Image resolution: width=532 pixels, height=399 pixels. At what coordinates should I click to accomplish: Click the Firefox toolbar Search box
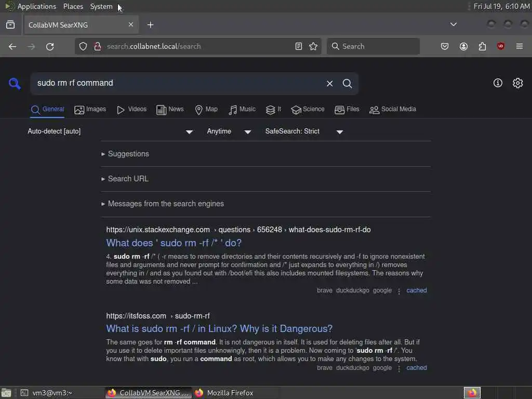[373, 46]
